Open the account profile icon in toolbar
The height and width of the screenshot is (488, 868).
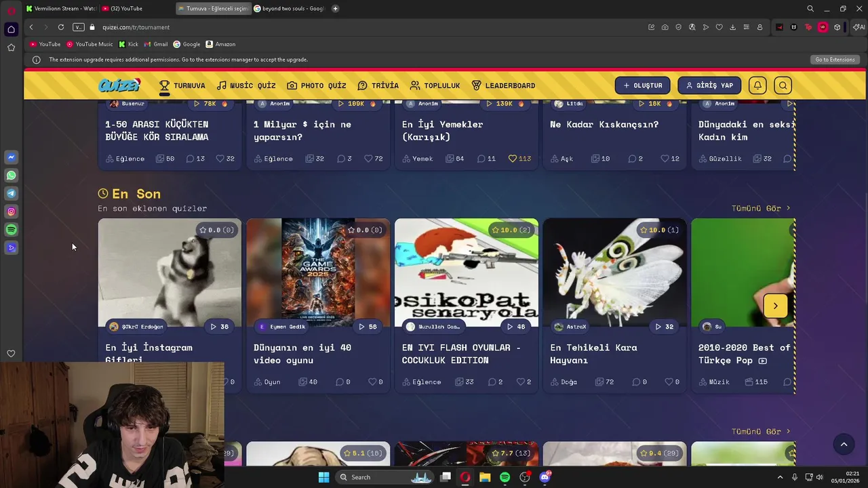[759, 27]
